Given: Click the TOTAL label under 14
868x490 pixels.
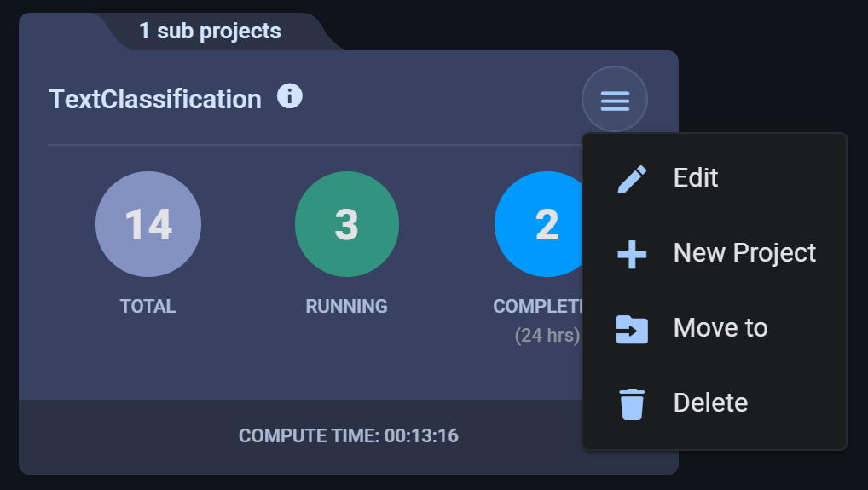Looking at the screenshot, I should pyautogui.click(x=148, y=307).
